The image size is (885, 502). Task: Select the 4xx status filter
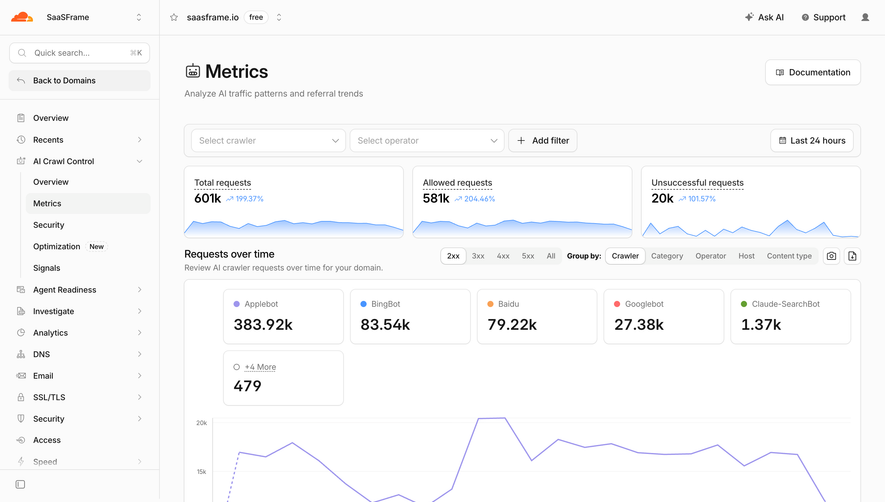(x=503, y=256)
